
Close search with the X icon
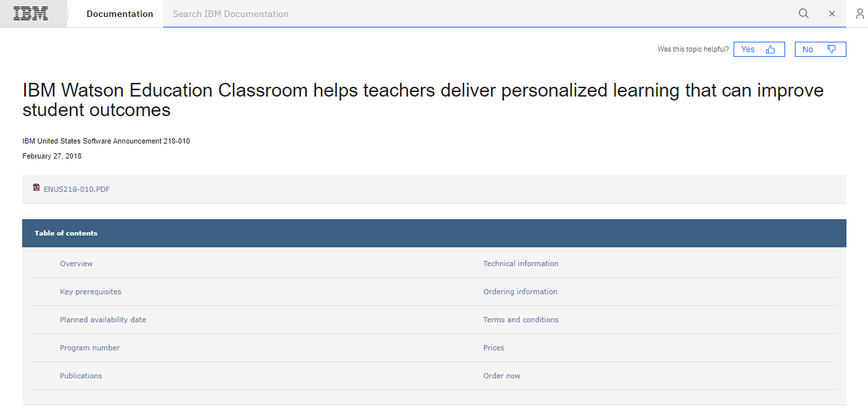coord(832,13)
